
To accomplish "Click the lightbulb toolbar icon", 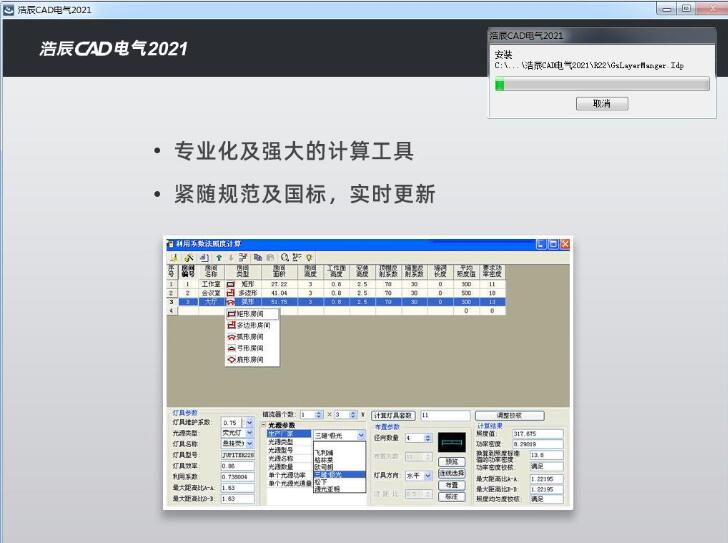I will tap(309, 257).
